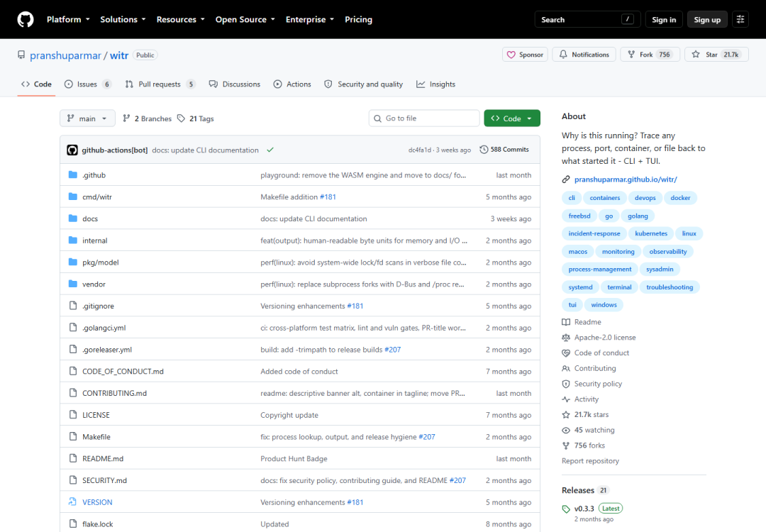Click the Search field in header
This screenshot has width=766, height=532.
(587, 20)
